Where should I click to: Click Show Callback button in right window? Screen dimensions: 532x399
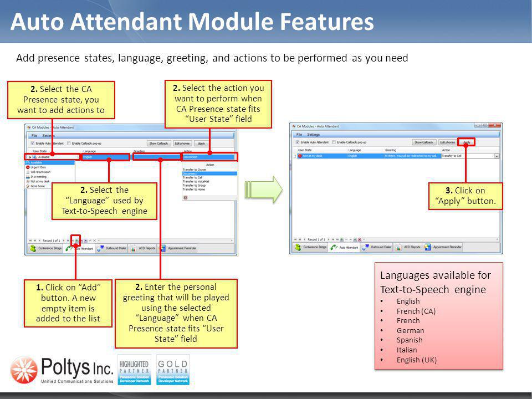424,142
